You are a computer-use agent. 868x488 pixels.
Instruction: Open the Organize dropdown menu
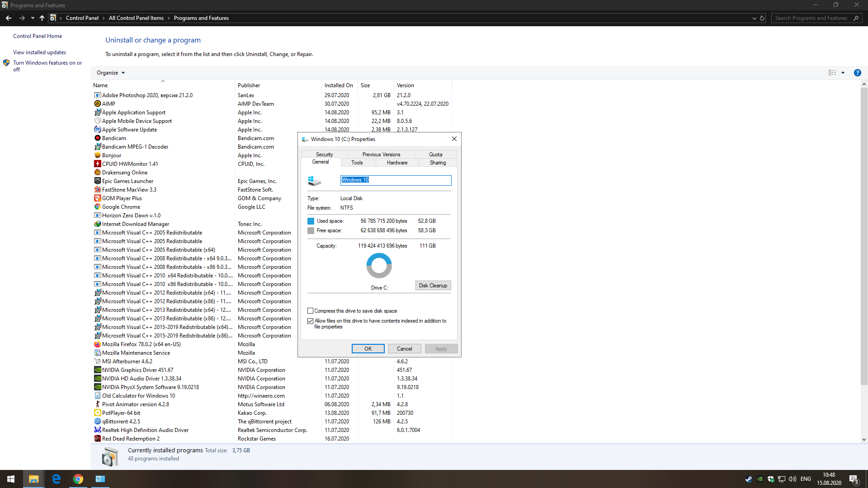click(110, 73)
